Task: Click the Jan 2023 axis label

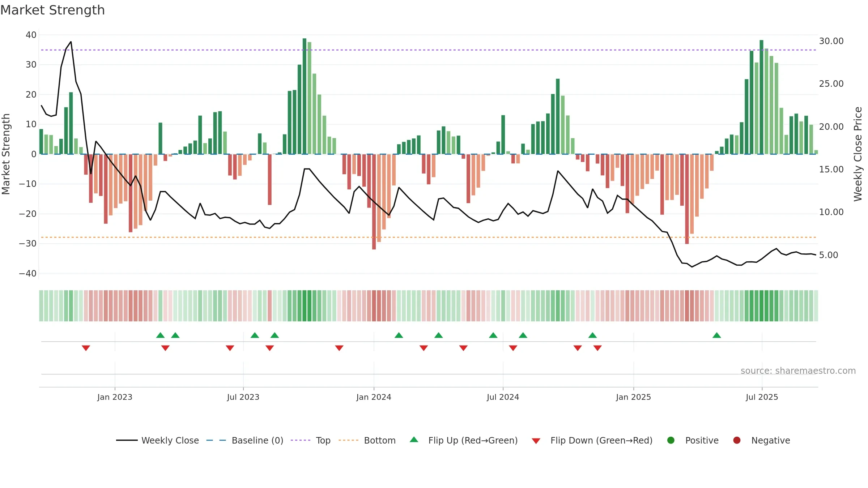Action: click(x=115, y=397)
